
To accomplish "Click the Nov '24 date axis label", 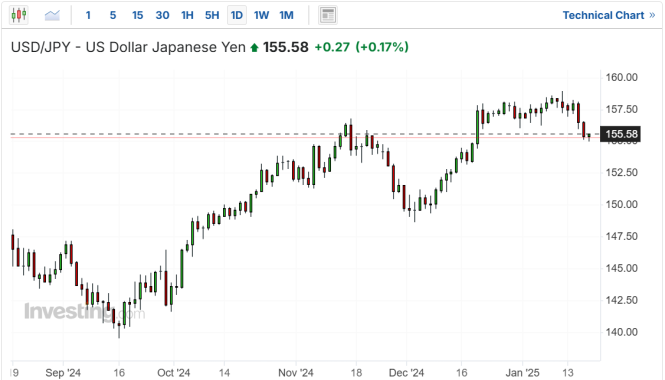I will pyautogui.click(x=296, y=373).
